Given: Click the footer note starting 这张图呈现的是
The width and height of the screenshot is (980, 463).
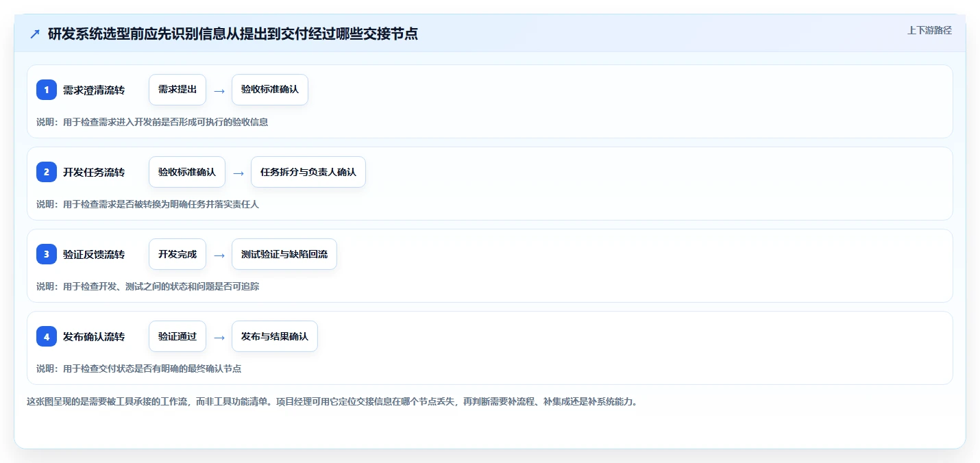Looking at the screenshot, I should point(332,402).
